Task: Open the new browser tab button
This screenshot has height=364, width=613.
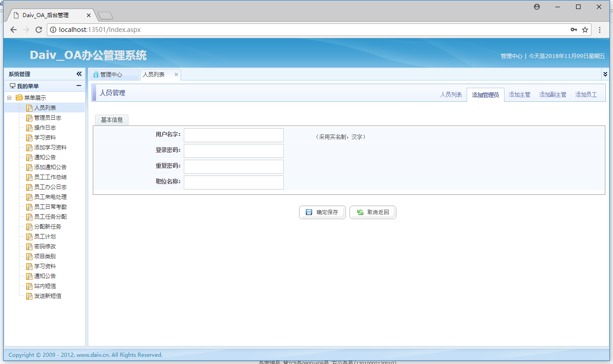Action: point(105,16)
